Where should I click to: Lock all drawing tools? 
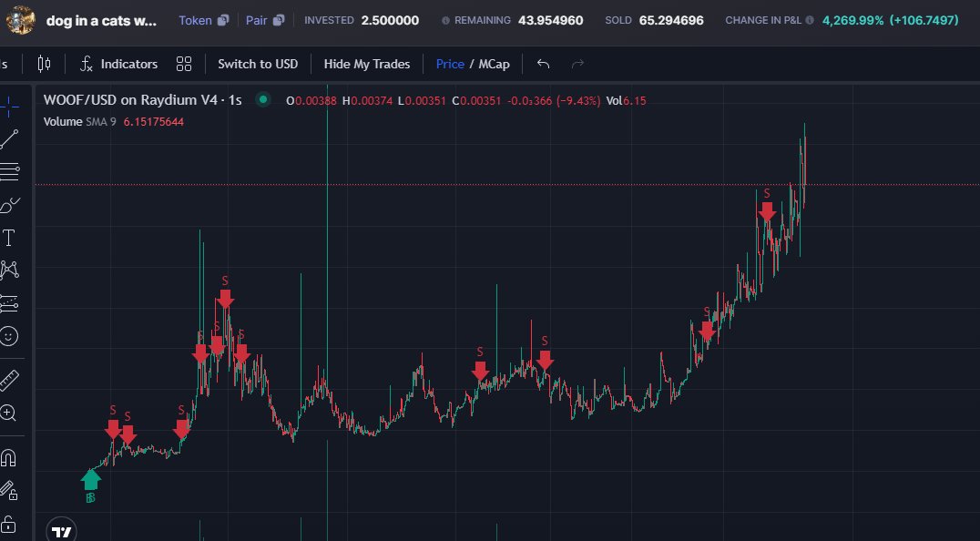tap(9, 524)
